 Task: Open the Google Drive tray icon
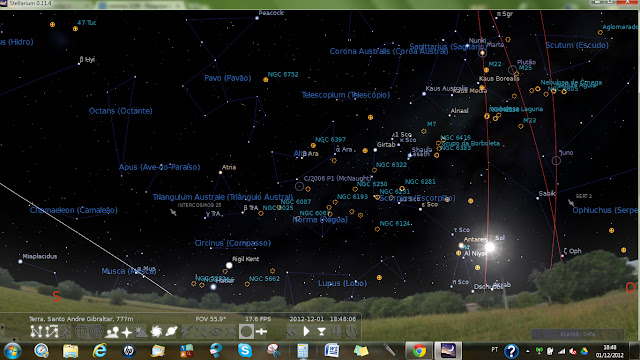point(584,351)
